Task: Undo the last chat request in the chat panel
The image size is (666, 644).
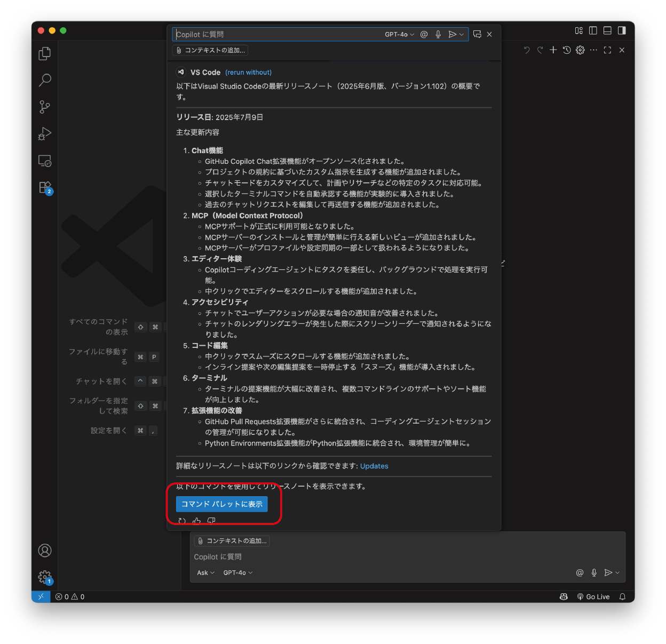Action: pos(527,50)
